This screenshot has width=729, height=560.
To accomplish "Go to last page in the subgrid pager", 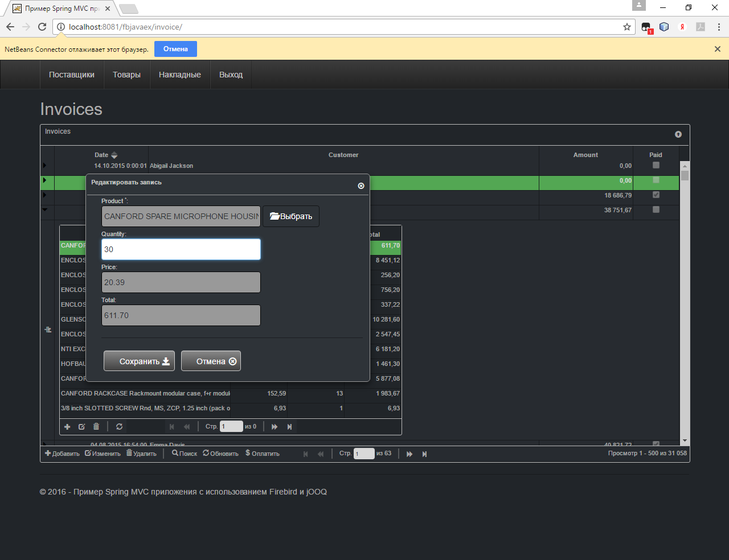I will (x=289, y=427).
